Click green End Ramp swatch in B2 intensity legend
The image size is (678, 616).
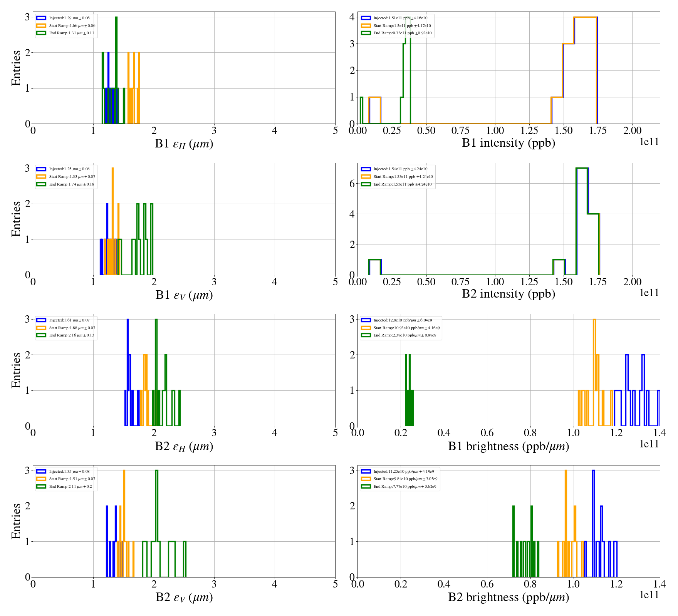point(366,184)
